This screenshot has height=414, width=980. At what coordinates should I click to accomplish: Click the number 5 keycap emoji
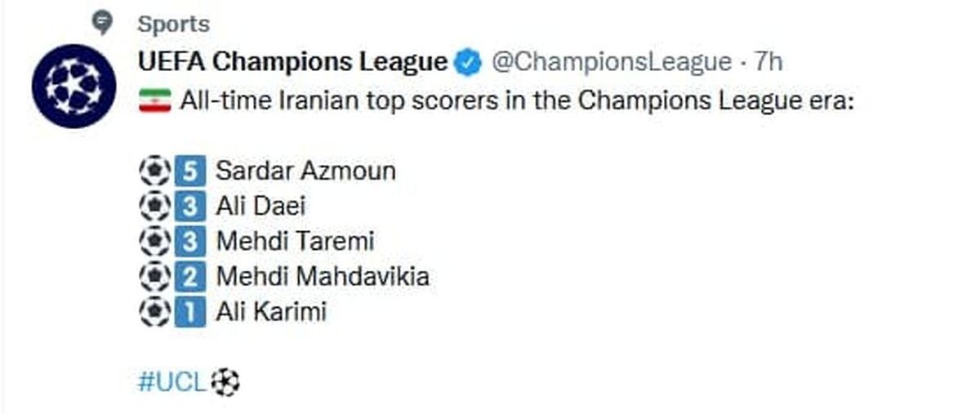[x=187, y=171]
